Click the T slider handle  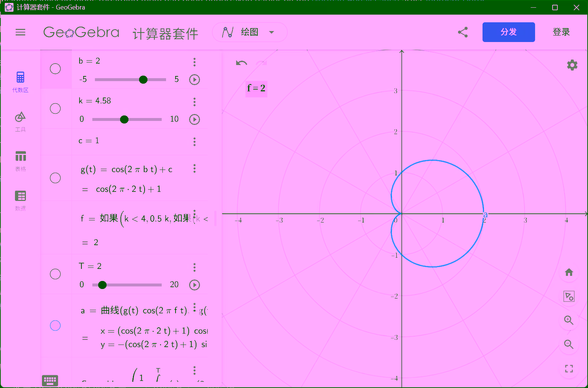point(102,285)
